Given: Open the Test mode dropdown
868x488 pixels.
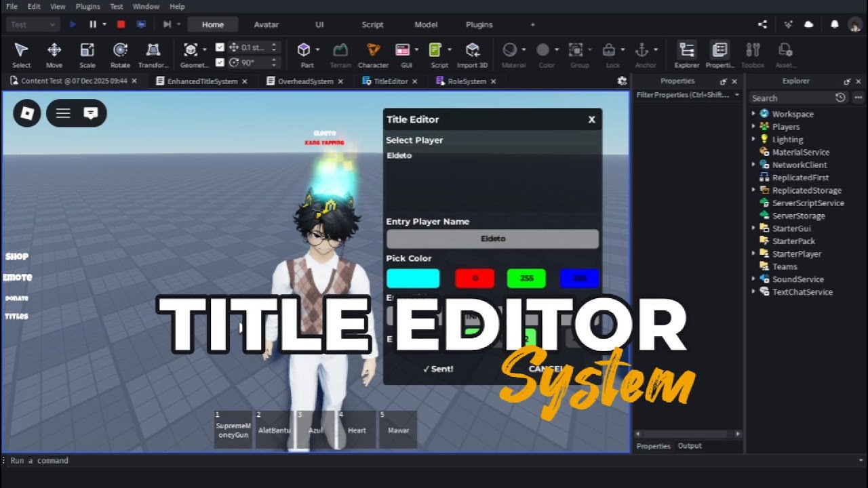Looking at the screenshot, I should point(34,24).
